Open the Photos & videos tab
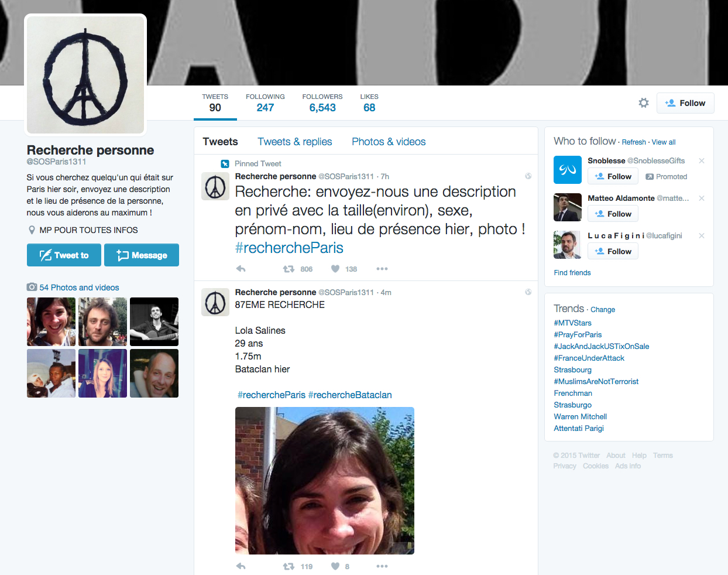 [x=389, y=142]
